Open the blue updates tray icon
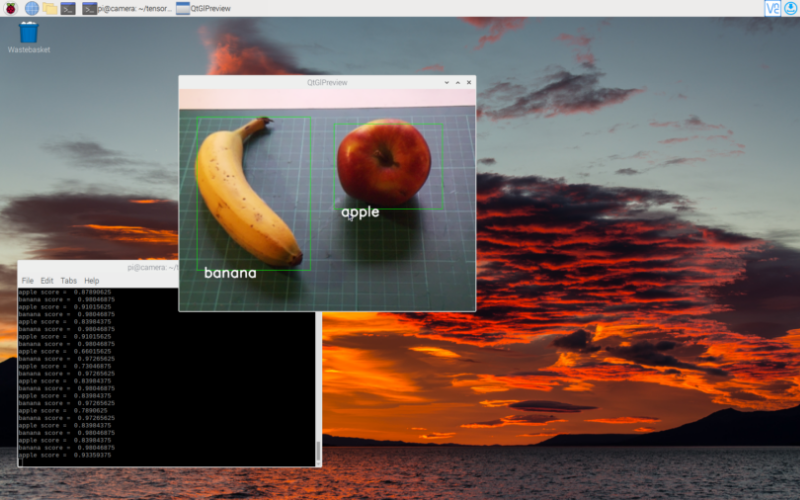The image size is (800, 500). [x=791, y=8]
